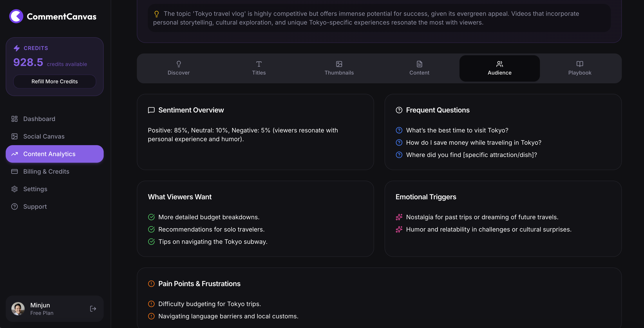Select the CommentCanvas logo
The height and width of the screenshot is (328, 644).
53,16
